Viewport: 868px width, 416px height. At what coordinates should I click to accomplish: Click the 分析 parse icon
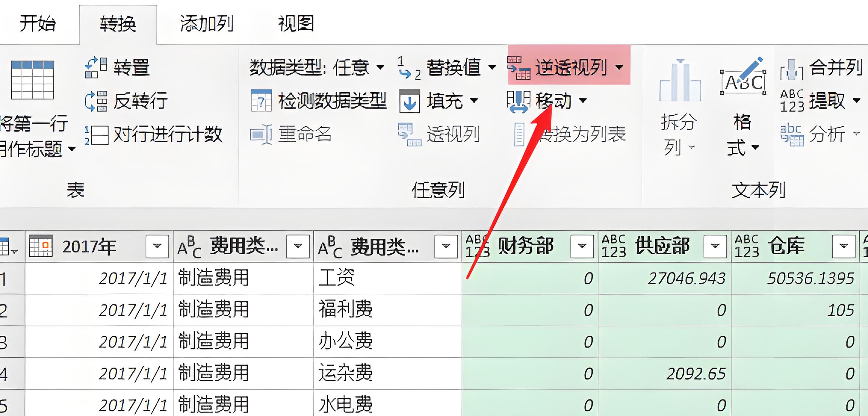[x=792, y=135]
